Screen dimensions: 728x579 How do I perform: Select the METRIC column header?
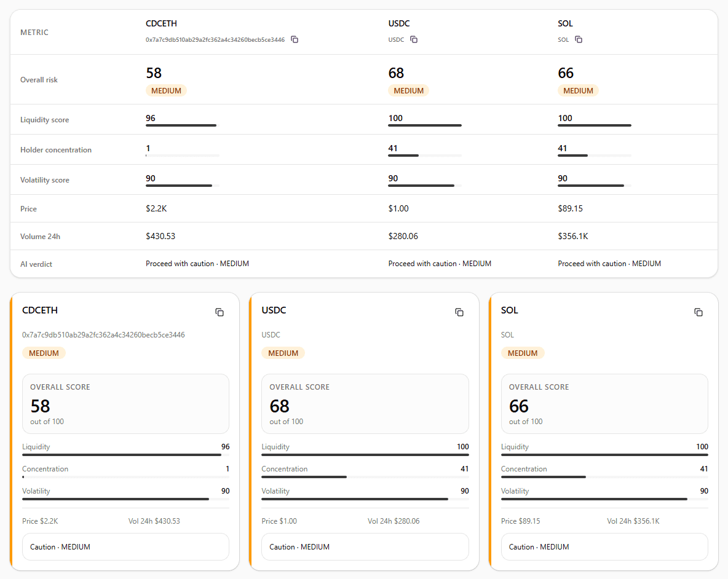click(34, 32)
